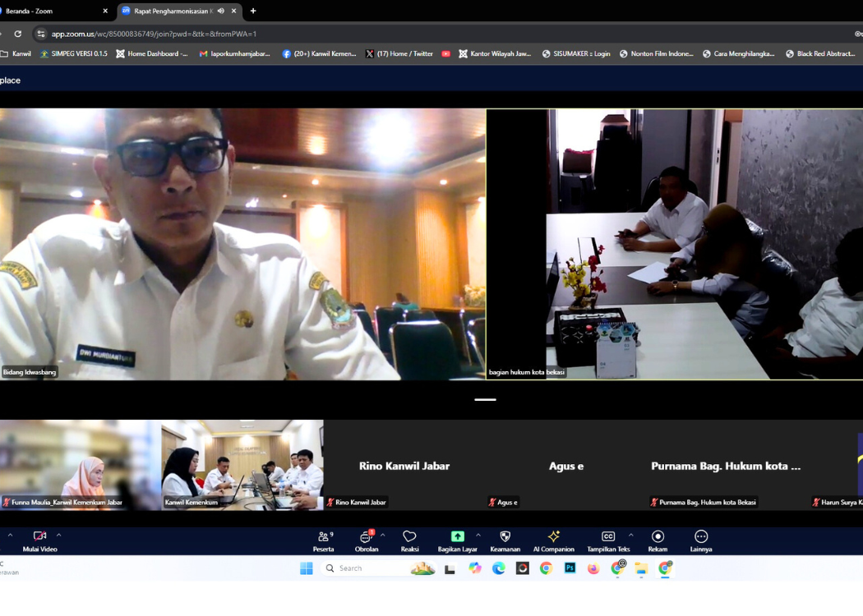The image size is (863, 616).
Task: Open the SISUMAKER : Login bookmark
Action: coord(575,54)
